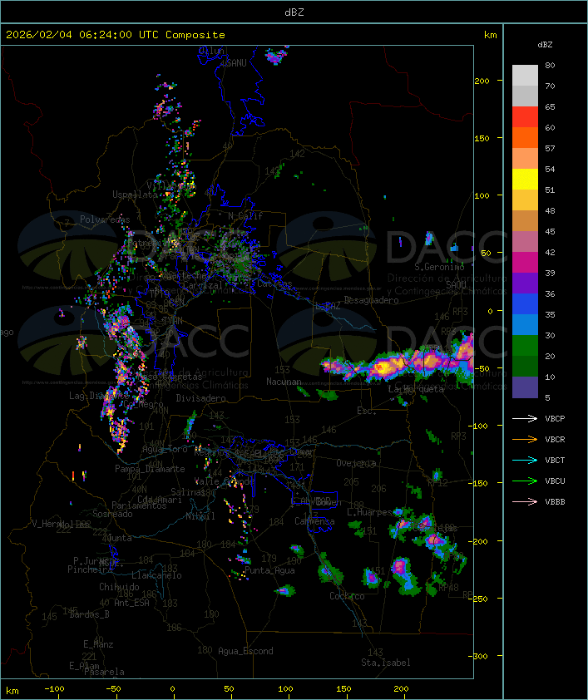Click the Nihuil place label

(200, 516)
